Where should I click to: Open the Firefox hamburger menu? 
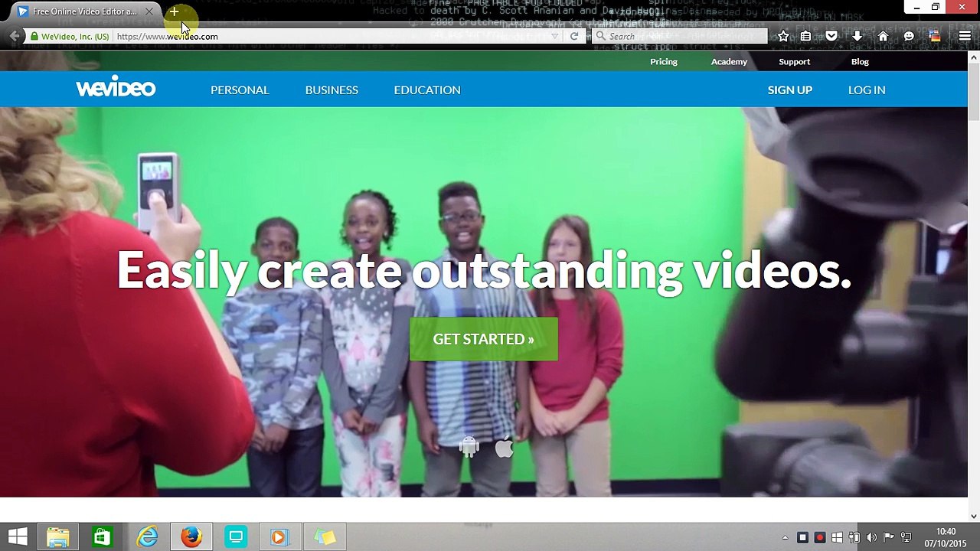pyautogui.click(x=965, y=36)
